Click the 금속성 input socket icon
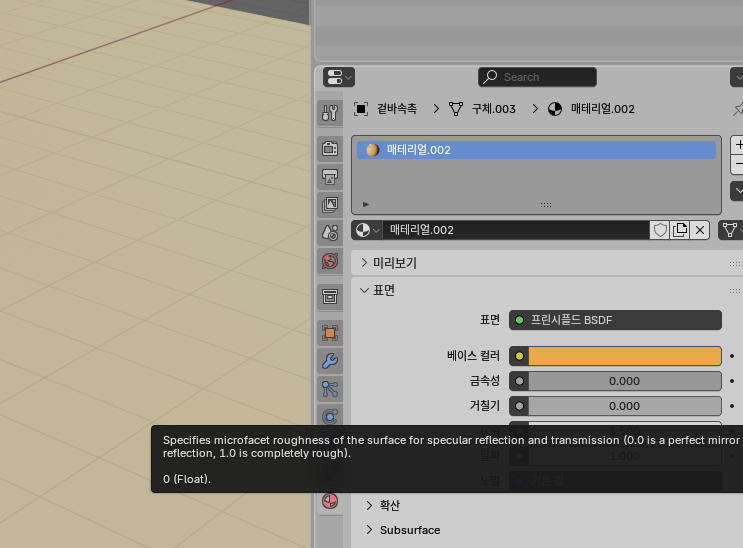The width and height of the screenshot is (743, 548). click(519, 381)
